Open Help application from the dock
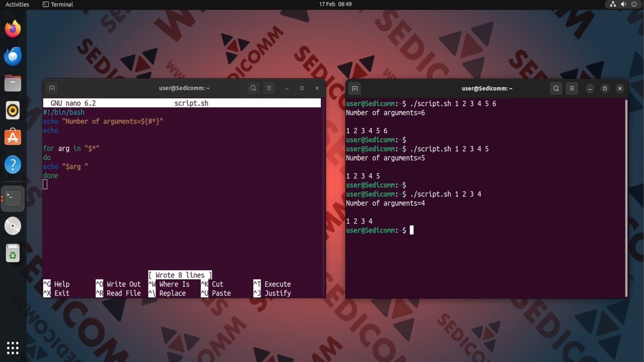Screen dimensions: 644x362 13,165
